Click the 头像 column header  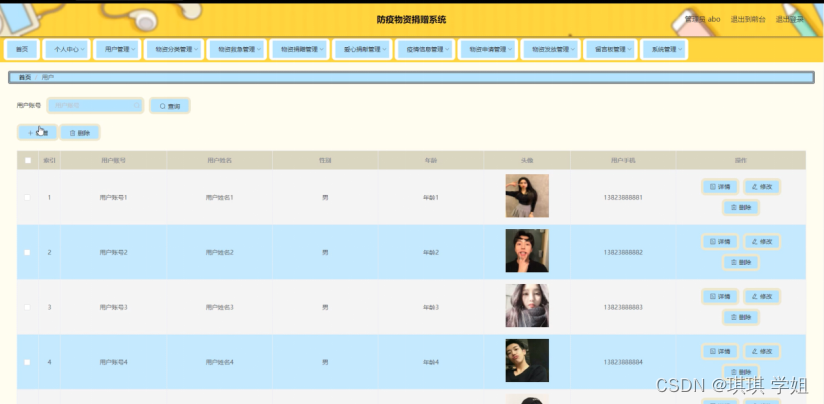(527, 160)
